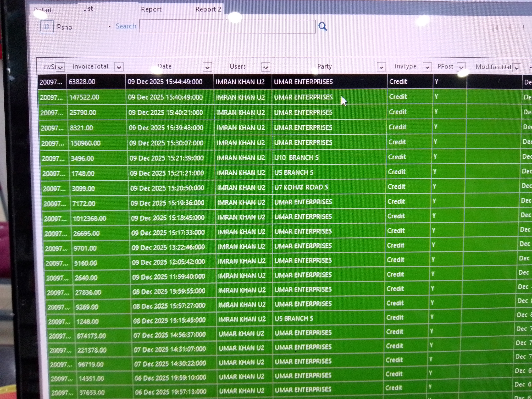The height and width of the screenshot is (399, 532).
Task: Select the U7 KOHAT ROAD S row
Action: 301,187
